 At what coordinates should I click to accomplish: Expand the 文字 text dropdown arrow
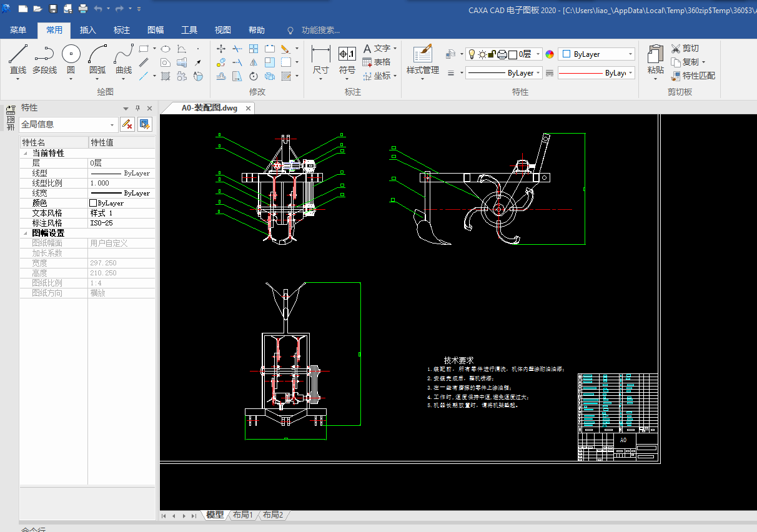(x=395, y=48)
